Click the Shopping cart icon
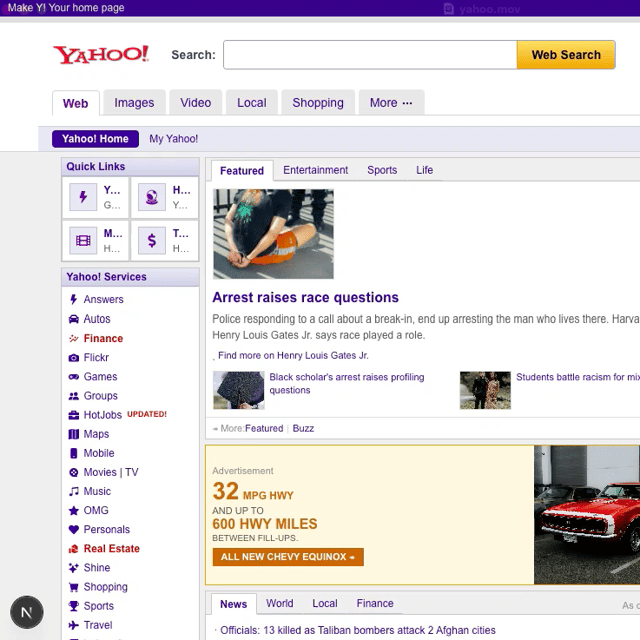The width and height of the screenshot is (640, 640). 73,587
